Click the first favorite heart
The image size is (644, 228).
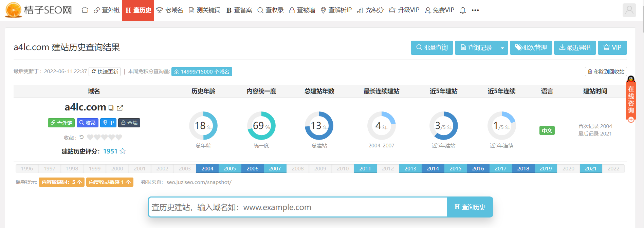pos(90,137)
